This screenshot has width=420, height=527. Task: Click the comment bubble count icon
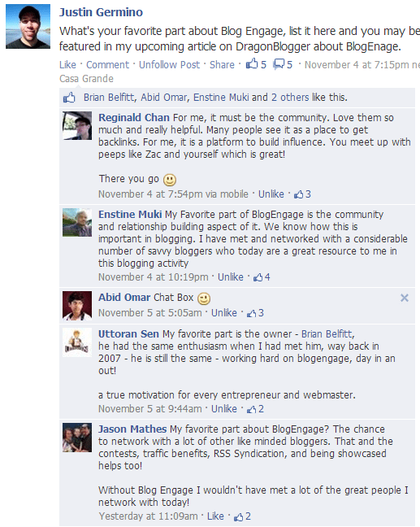pyautogui.click(x=283, y=64)
